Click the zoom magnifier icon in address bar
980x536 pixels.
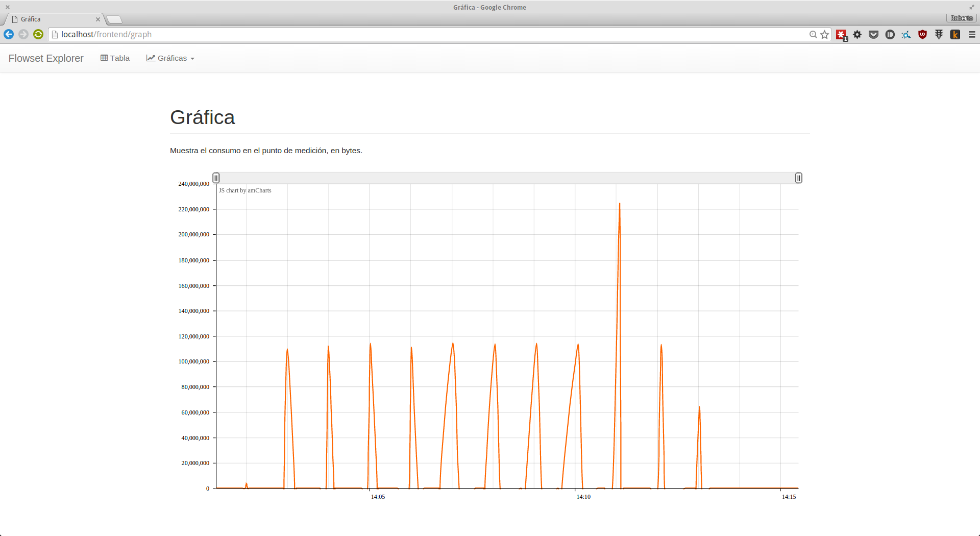point(813,35)
